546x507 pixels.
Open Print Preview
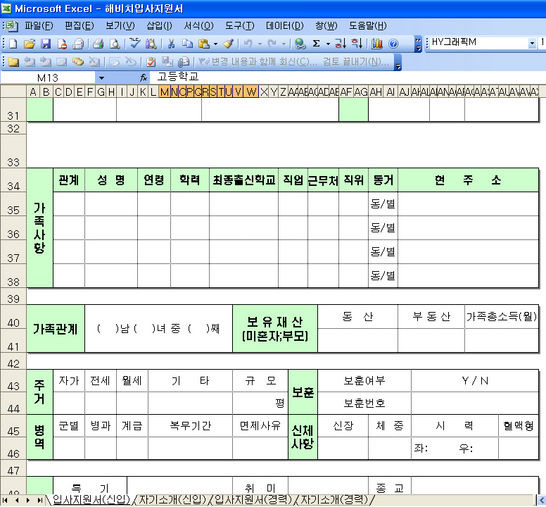click(x=115, y=44)
